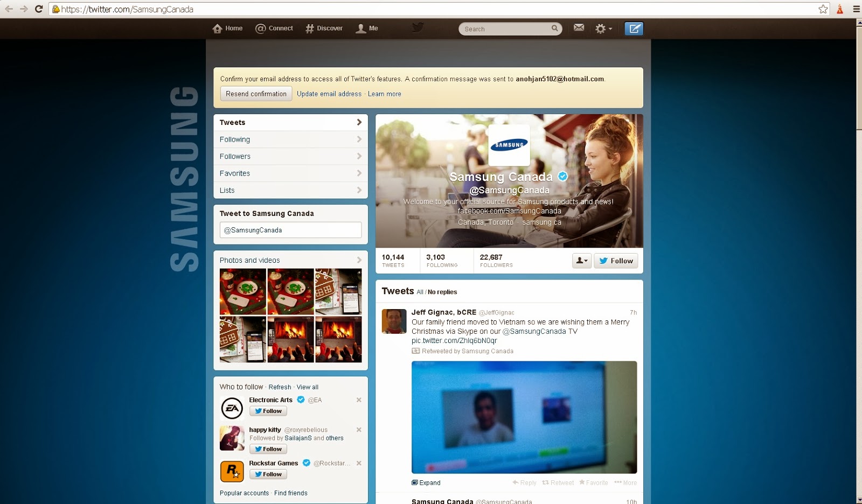Open the user actions dropdown beside Follow
862x504 pixels.
pyautogui.click(x=582, y=261)
